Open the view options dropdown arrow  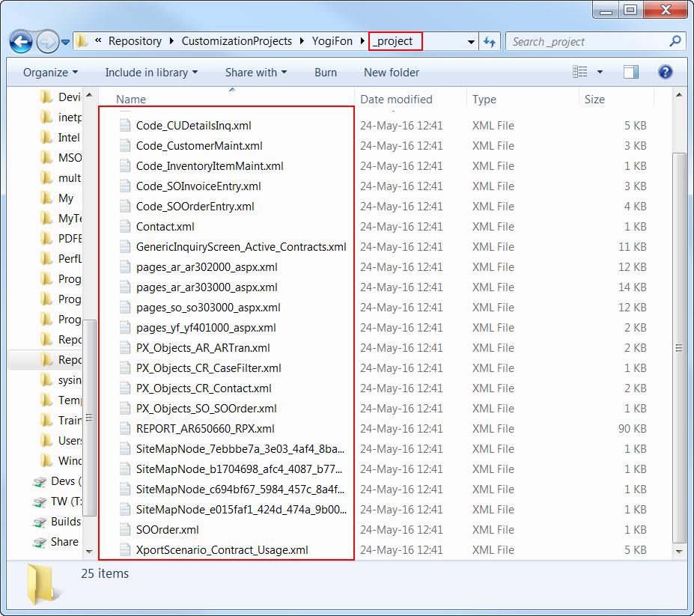pos(600,73)
